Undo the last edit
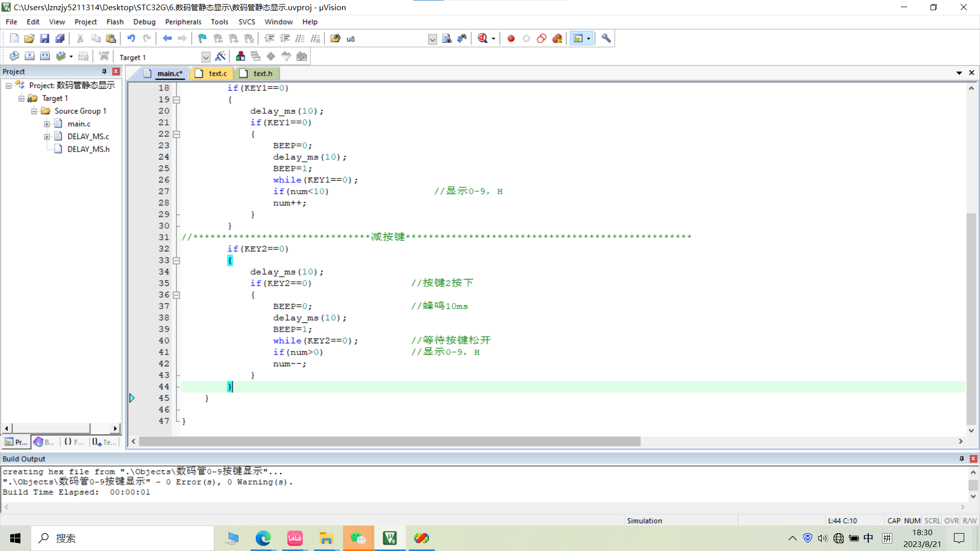 [x=131, y=39]
